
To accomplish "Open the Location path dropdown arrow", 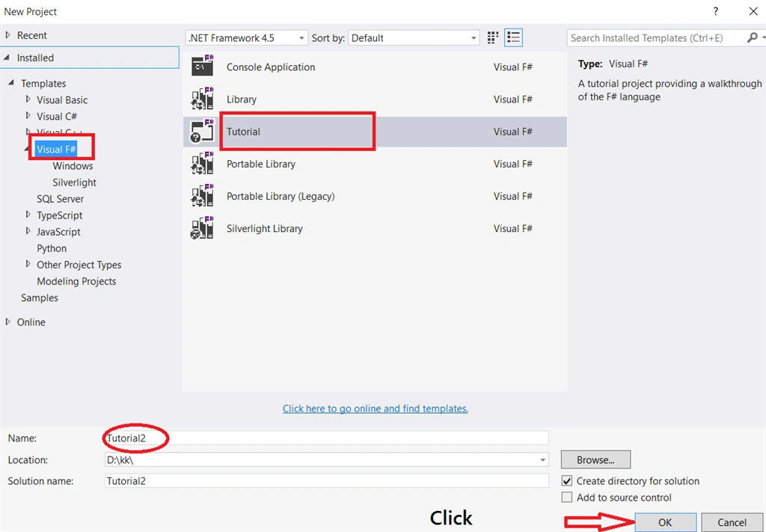I will click(x=542, y=459).
